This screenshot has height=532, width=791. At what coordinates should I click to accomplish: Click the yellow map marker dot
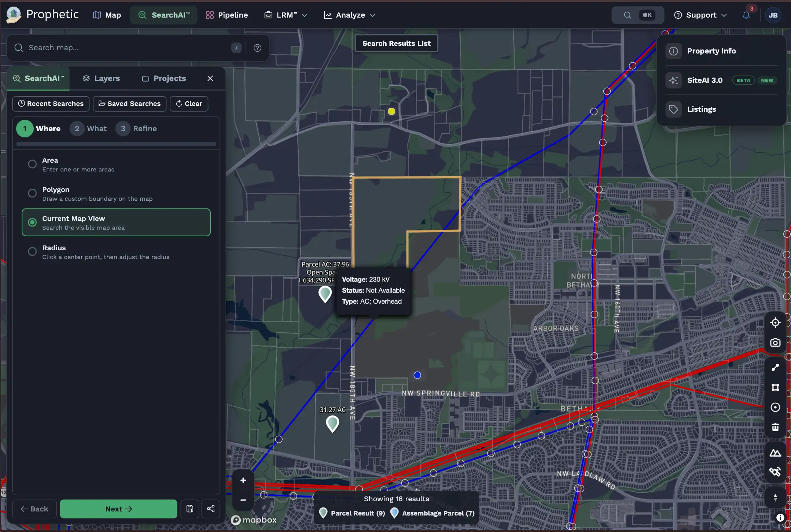tap(391, 111)
